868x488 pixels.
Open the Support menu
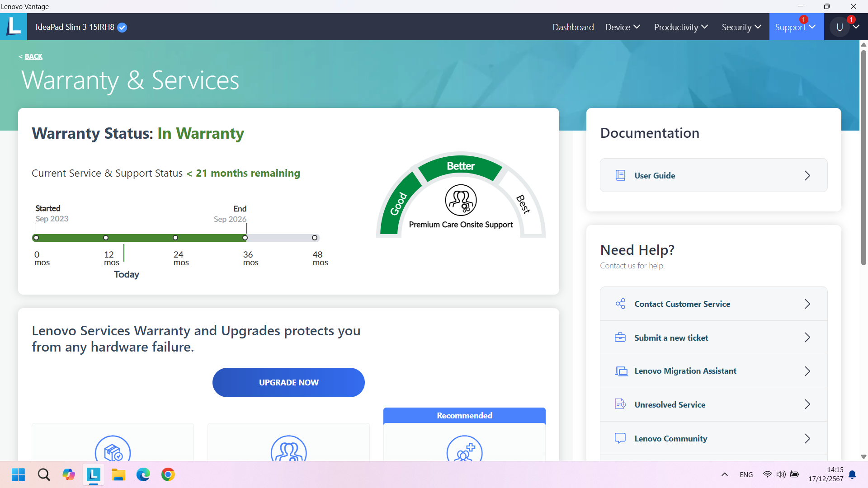click(x=795, y=27)
